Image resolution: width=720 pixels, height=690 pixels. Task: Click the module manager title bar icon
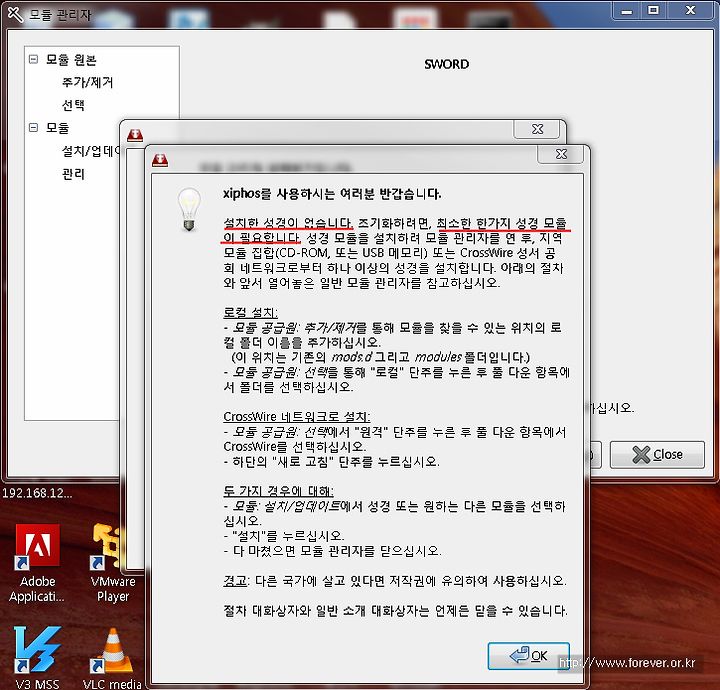(x=15, y=14)
